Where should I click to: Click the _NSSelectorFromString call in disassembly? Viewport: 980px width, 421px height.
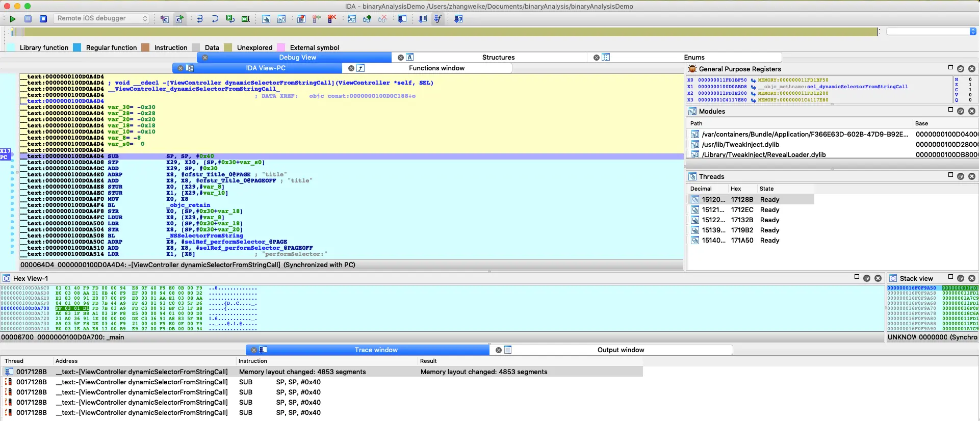(x=204, y=236)
